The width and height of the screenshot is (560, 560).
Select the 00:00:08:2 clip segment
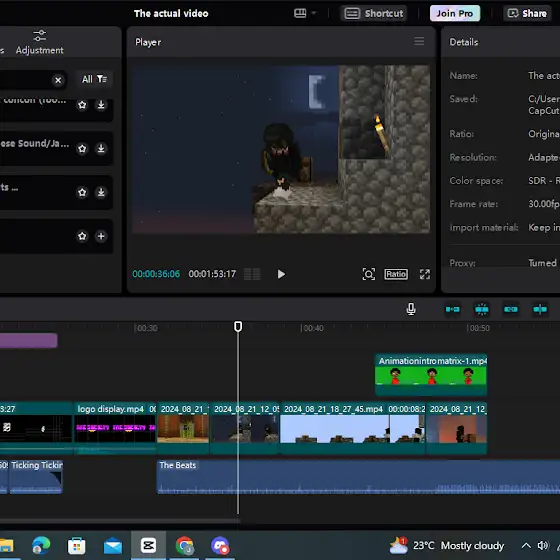click(x=407, y=428)
